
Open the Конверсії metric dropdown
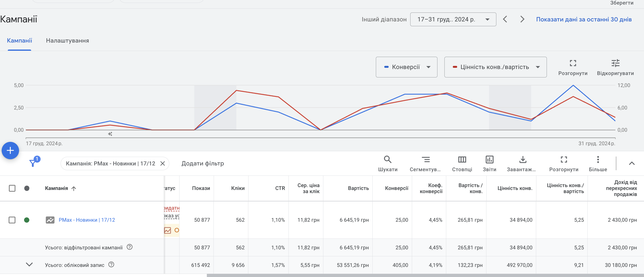pos(406,67)
